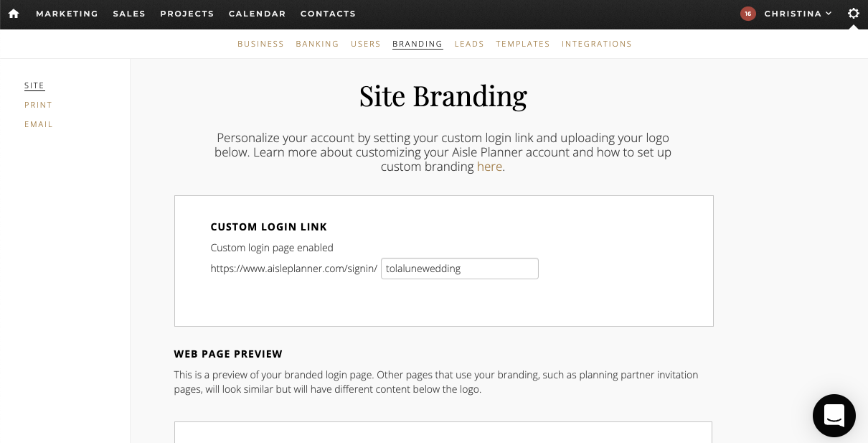
Task: View the TEMPLATES settings tab
Action: (x=523, y=44)
